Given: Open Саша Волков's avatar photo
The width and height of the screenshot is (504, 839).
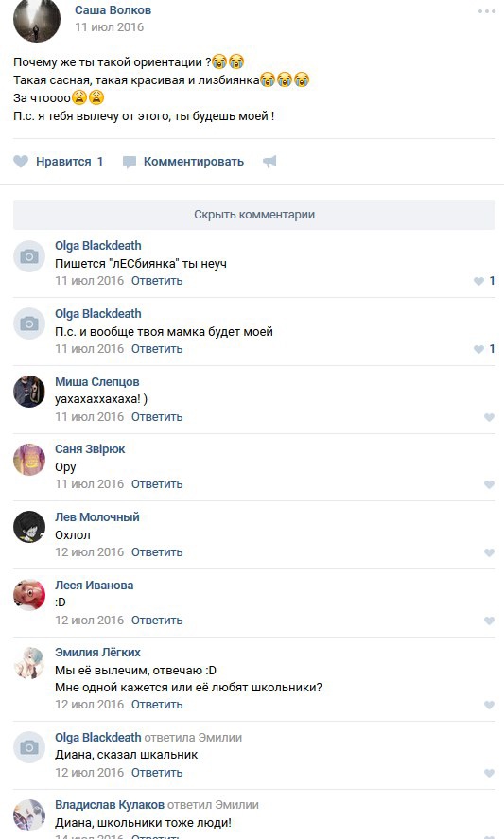Looking at the screenshot, I should pos(36,19).
